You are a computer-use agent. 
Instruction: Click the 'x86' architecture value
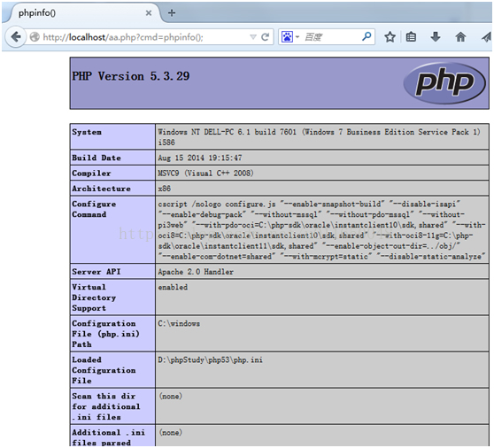165,189
